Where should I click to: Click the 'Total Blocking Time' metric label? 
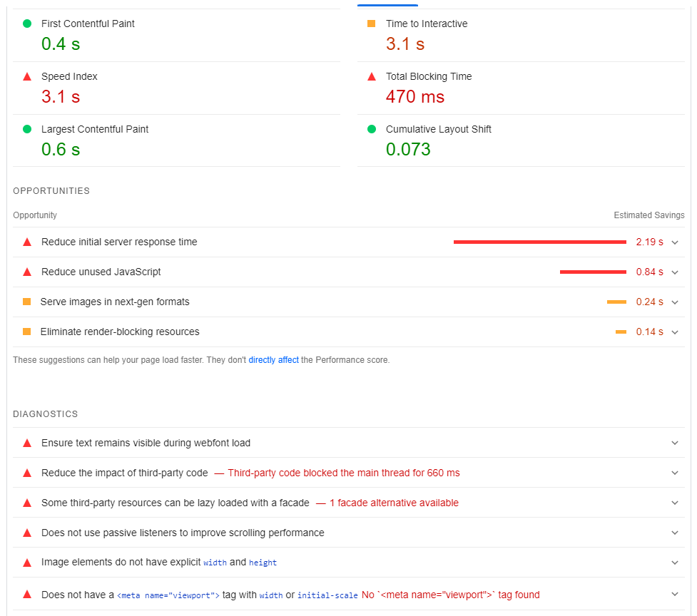click(429, 76)
